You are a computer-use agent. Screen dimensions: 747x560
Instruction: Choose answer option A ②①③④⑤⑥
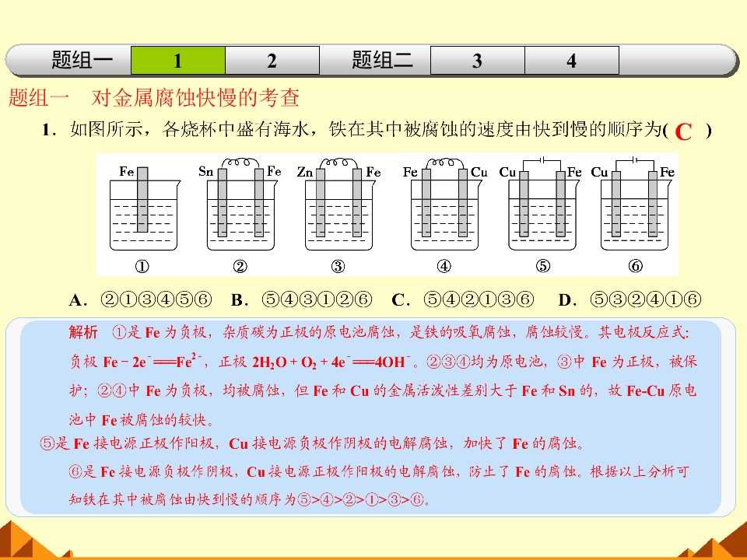(x=141, y=299)
